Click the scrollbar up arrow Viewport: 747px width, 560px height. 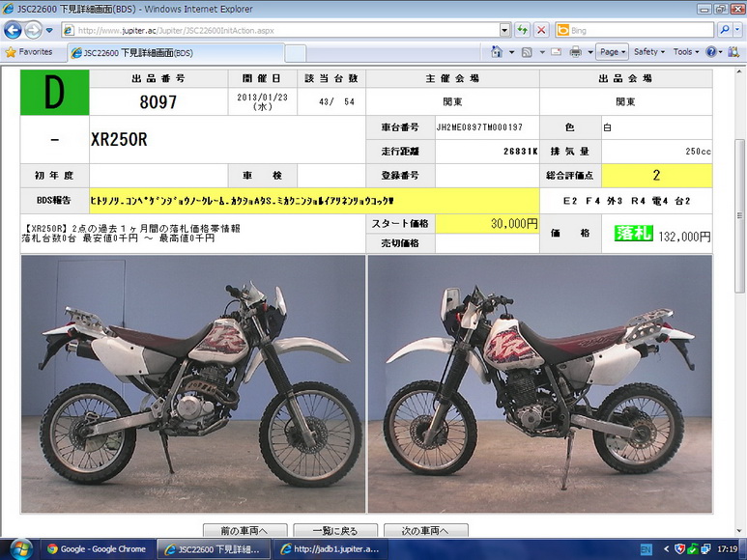click(739, 72)
